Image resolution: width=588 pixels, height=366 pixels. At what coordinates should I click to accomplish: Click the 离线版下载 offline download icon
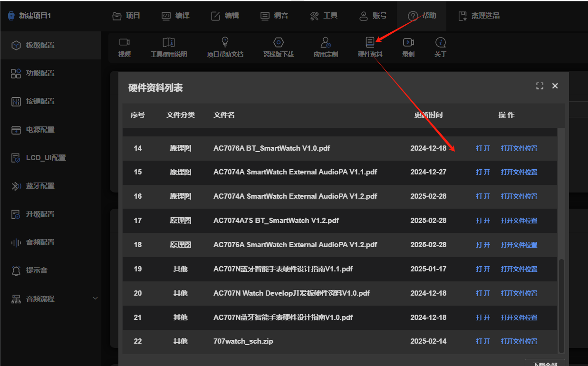point(279,42)
